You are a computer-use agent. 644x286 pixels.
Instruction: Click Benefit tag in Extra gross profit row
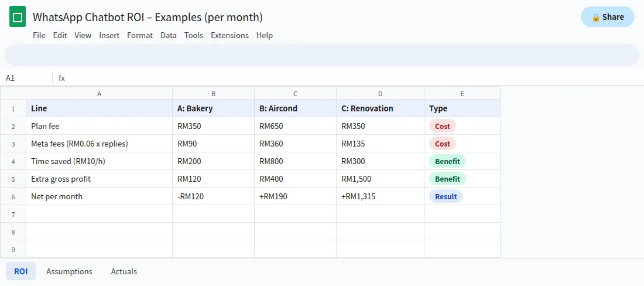click(x=447, y=179)
